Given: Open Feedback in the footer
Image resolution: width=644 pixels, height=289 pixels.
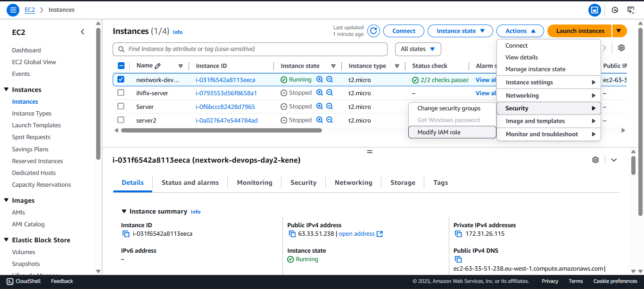Looking at the screenshot, I should (x=62, y=281).
